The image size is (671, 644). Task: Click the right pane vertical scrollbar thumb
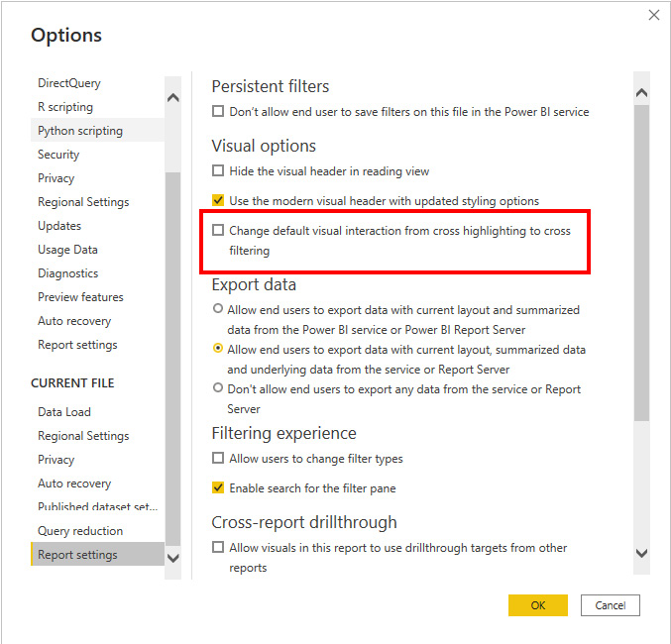[640, 263]
